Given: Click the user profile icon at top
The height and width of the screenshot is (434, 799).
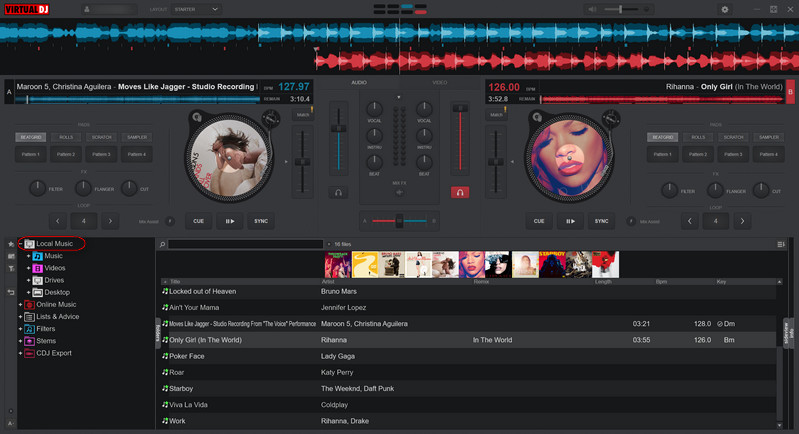Looking at the screenshot, I should [87, 9].
